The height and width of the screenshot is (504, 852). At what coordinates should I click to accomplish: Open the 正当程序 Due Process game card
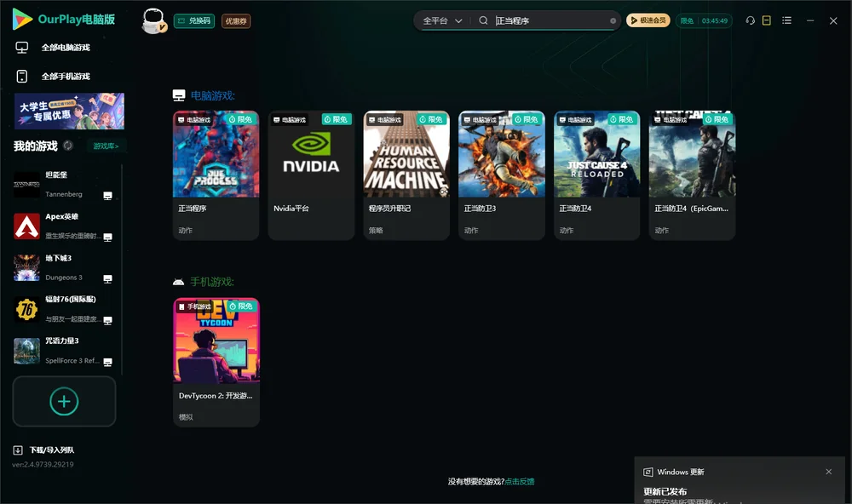[x=216, y=175]
